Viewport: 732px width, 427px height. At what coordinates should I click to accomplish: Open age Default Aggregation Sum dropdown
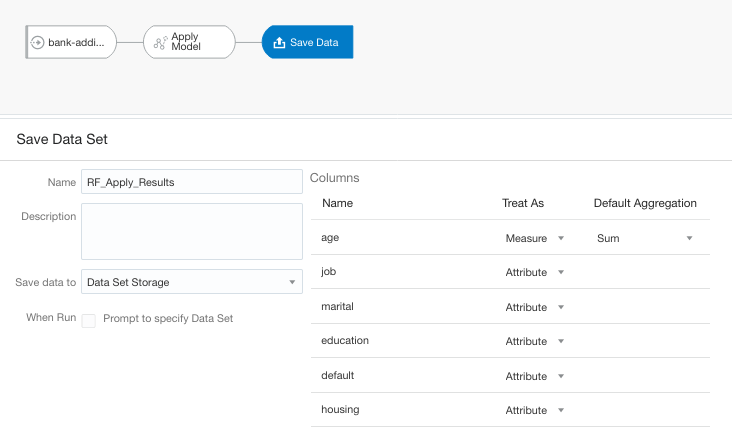645,238
